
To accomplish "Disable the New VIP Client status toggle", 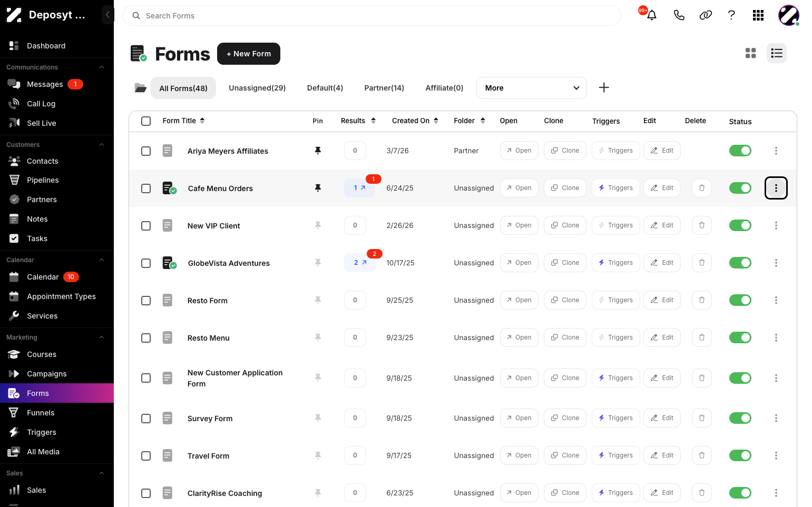I will click(x=740, y=225).
